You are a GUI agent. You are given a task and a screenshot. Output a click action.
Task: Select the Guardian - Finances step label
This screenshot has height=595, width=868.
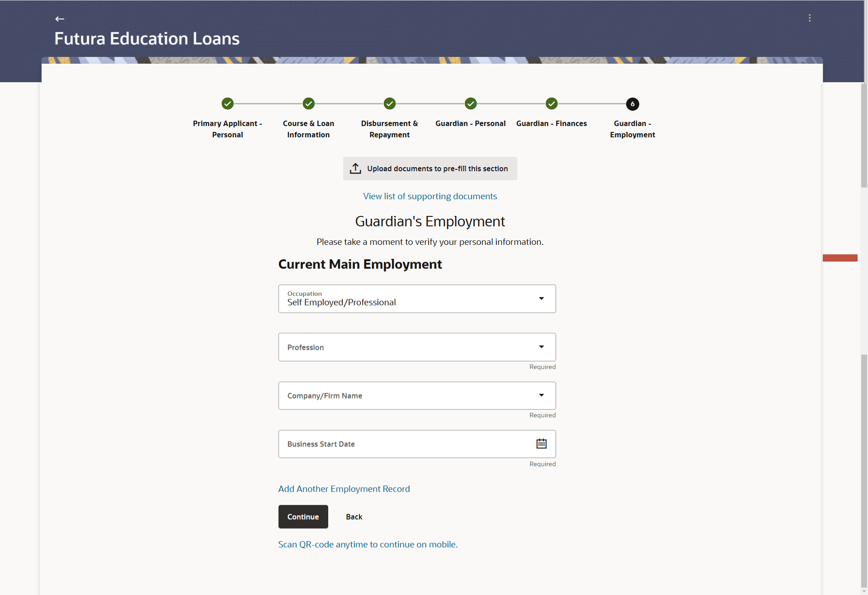pos(551,123)
